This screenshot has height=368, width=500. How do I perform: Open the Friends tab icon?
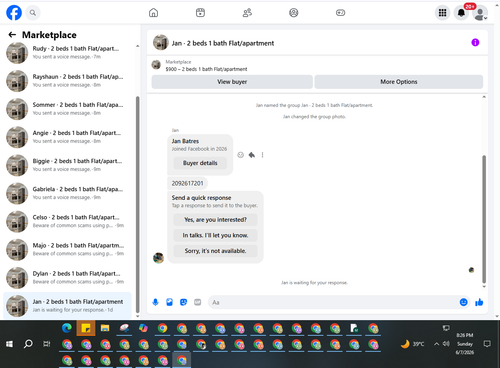tap(247, 13)
